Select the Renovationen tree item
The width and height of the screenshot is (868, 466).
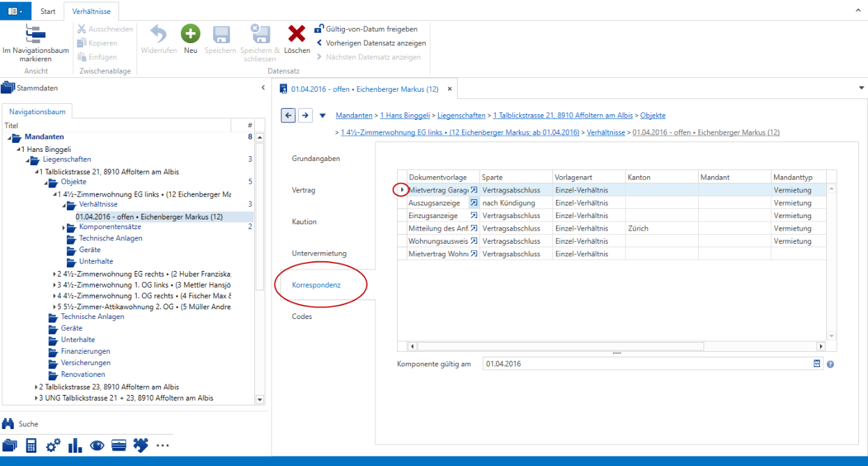83,374
